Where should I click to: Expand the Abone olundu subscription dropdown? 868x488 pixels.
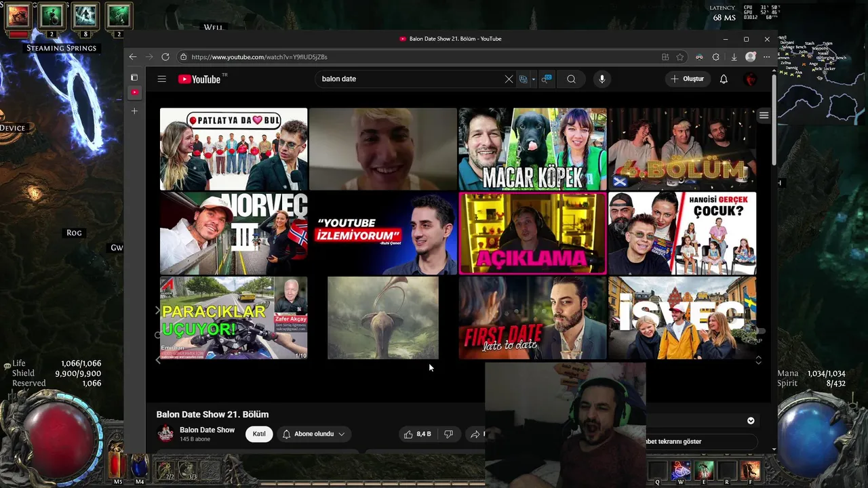(313, 434)
